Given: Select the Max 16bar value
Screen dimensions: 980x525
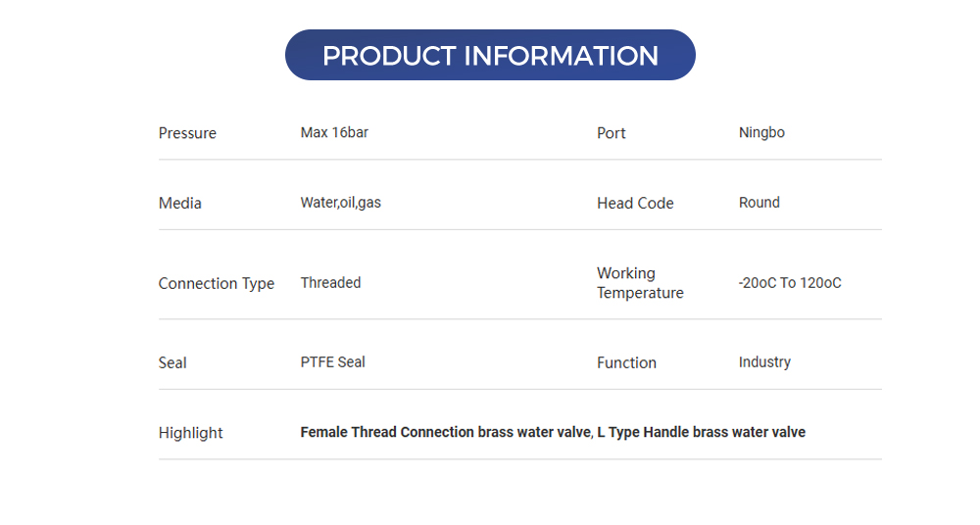Looking at the screenshot, I should click(x=334, y=132).
